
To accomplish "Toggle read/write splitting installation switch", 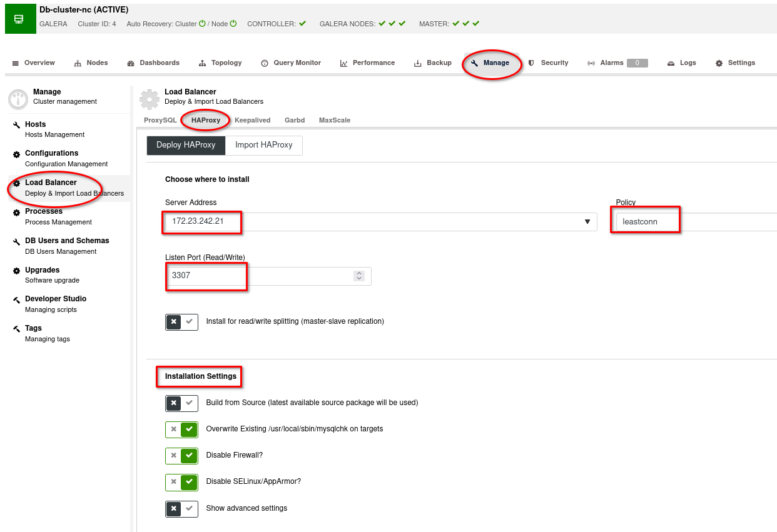I will click(181, 322).
